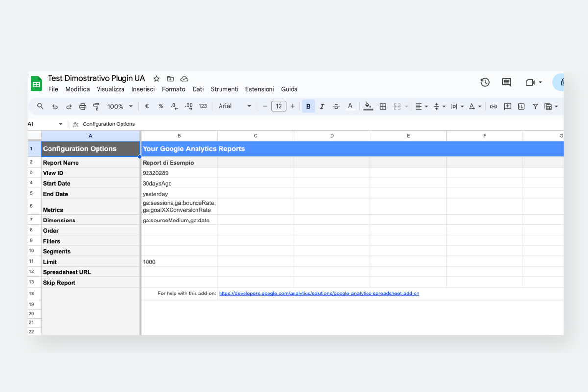Screen dimensions: 588x392
Task: Increase decimal places
Action: tap(189, 106)
